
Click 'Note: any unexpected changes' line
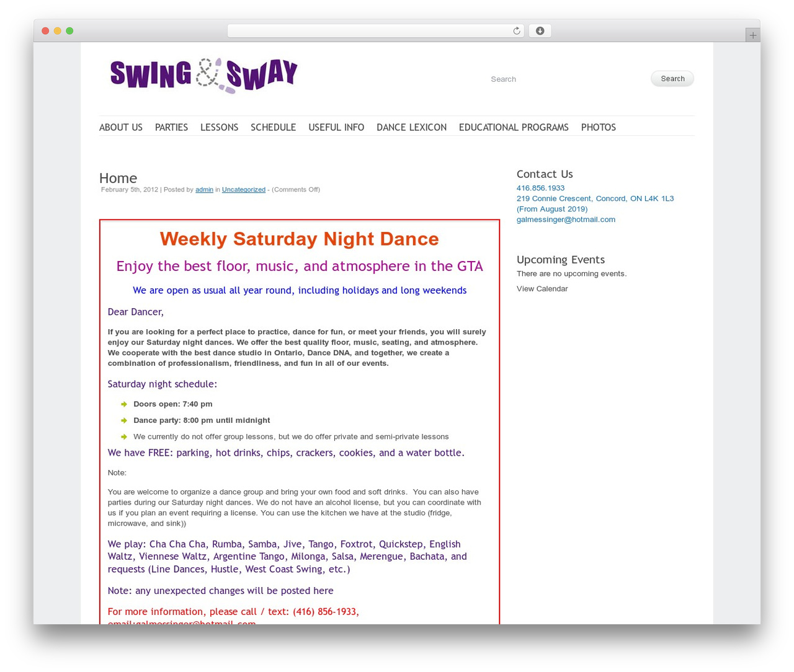tap(221, 591)
